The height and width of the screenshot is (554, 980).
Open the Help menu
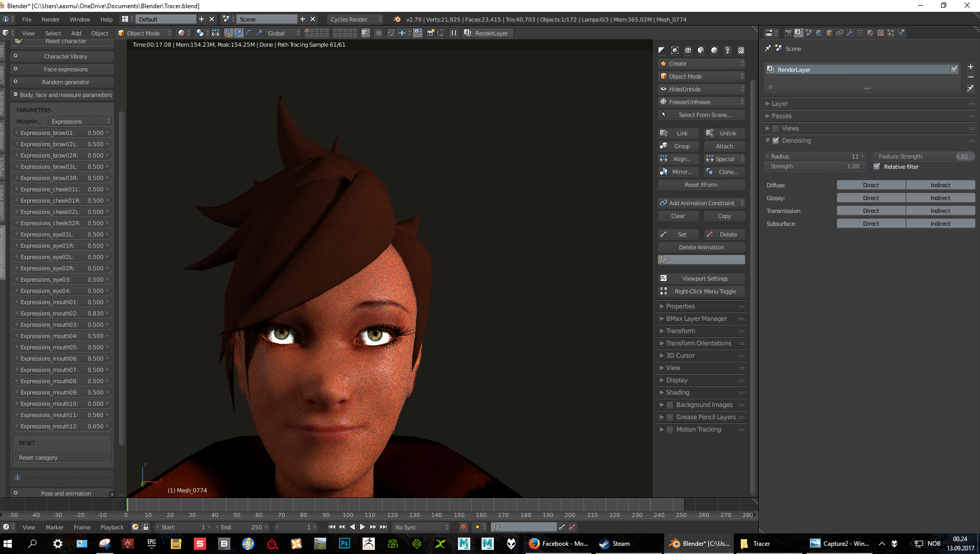pyautogui.click(x=106, y=19)
